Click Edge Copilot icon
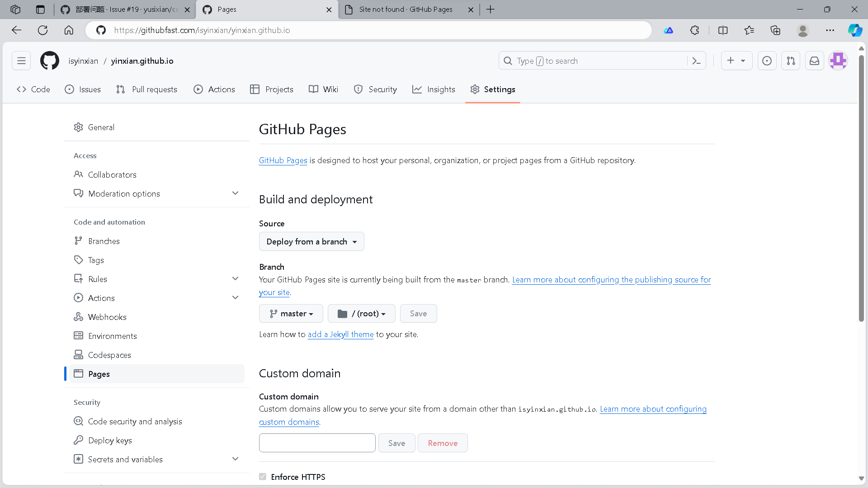The width and height of the screenshot is (868, 488). pos(854,30)
